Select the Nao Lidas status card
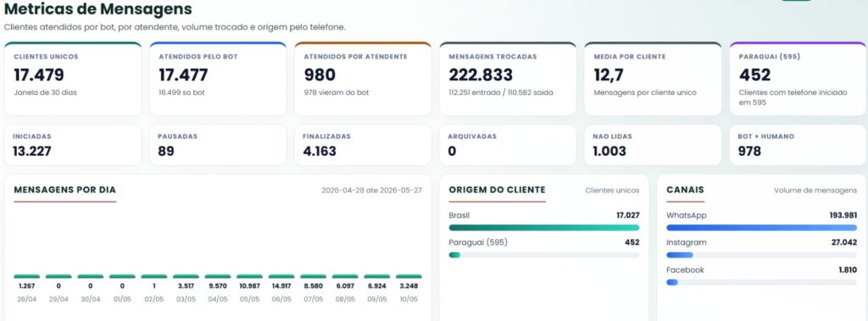This screenshot has height=321, width=868. 653,145
